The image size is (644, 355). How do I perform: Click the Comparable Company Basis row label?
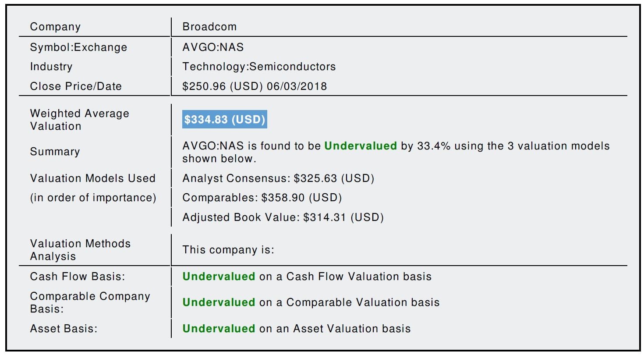(x=90, y=302)
